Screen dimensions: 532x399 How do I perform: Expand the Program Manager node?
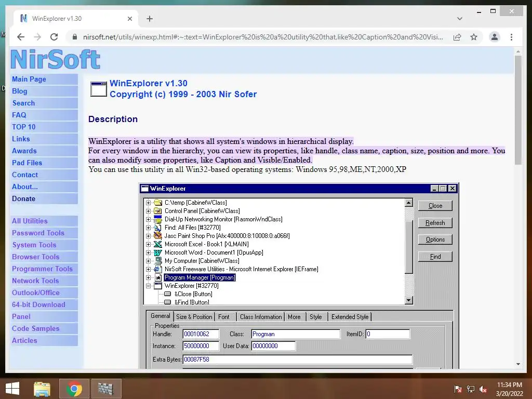pos(148,277)
